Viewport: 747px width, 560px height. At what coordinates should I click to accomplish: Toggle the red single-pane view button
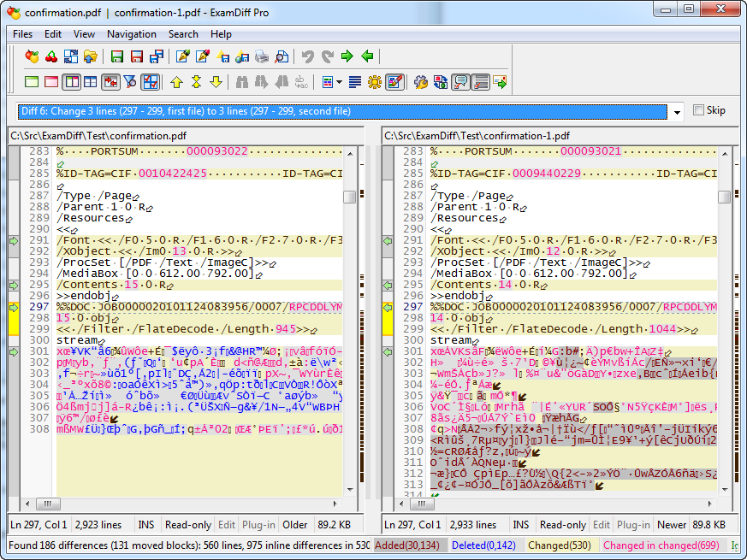tap(51, 82)
